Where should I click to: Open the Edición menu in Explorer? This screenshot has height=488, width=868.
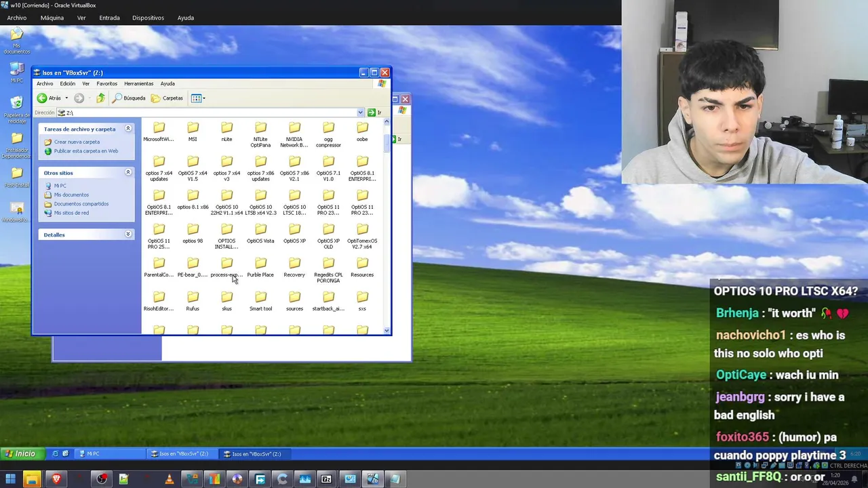(x=67, y=83)
